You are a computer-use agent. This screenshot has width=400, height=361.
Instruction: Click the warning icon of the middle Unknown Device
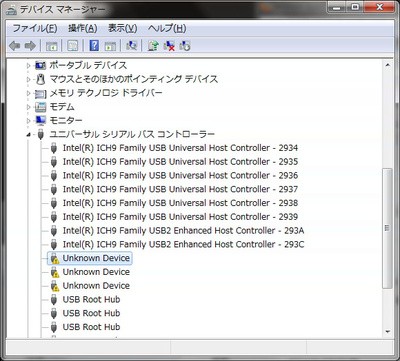point(54,272)
